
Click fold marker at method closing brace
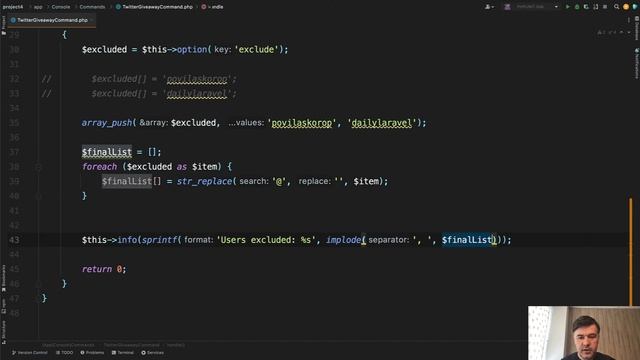coord(38,284)
